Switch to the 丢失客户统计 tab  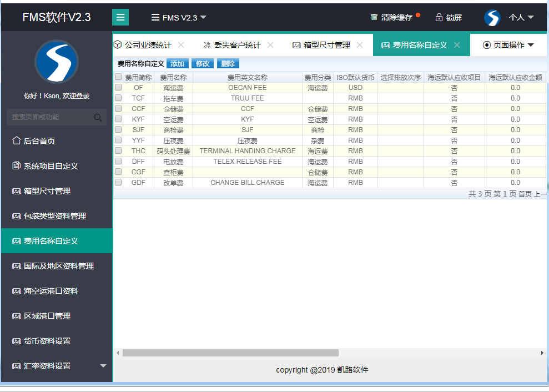click(x=237, y=45)
